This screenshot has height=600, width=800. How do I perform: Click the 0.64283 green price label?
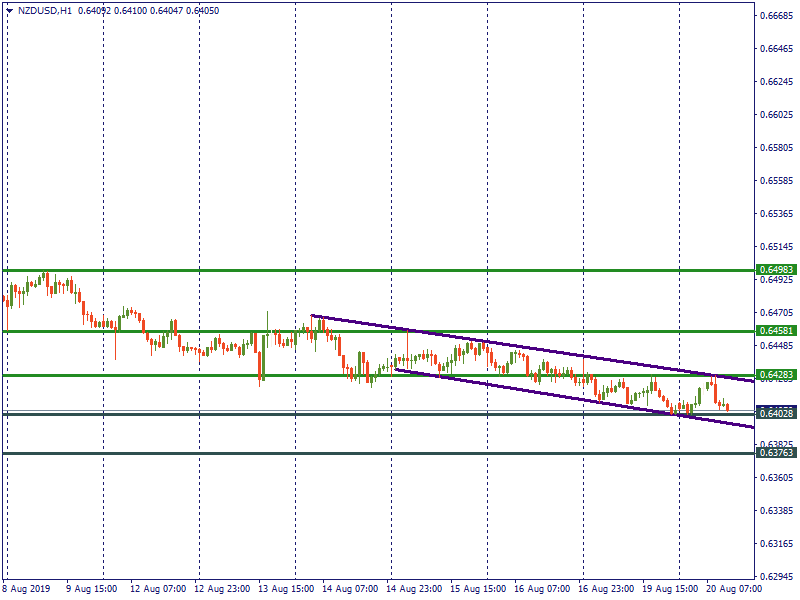point(776,376)
